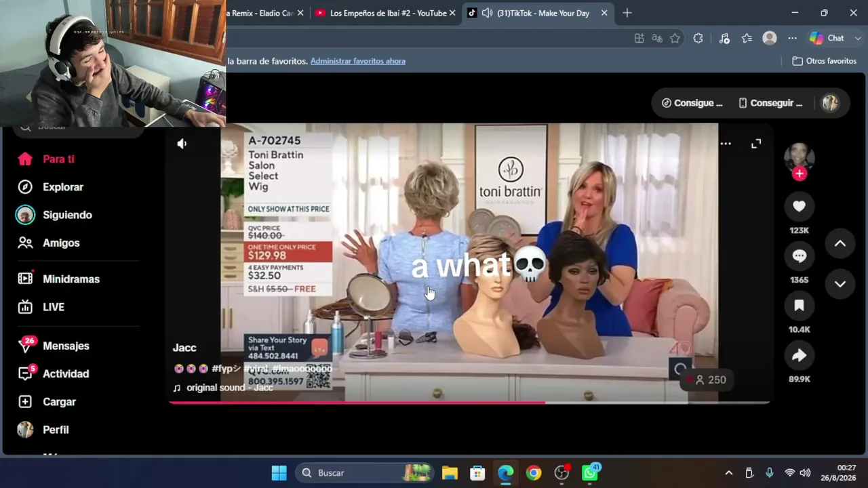The height and width of the screenshot is (488, 868).
Task: Open the video's three-dot options menu
Action: pos(726,144)
